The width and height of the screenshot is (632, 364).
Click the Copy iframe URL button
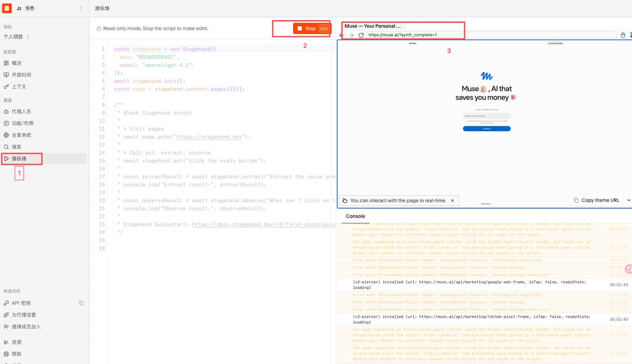point(597,200)
